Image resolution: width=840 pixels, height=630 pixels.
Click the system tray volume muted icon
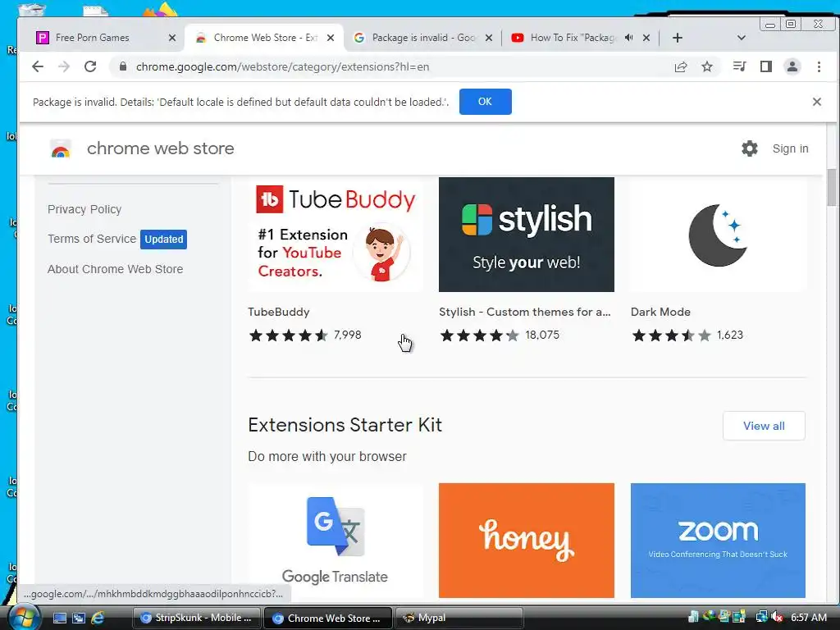pos(778,618)
